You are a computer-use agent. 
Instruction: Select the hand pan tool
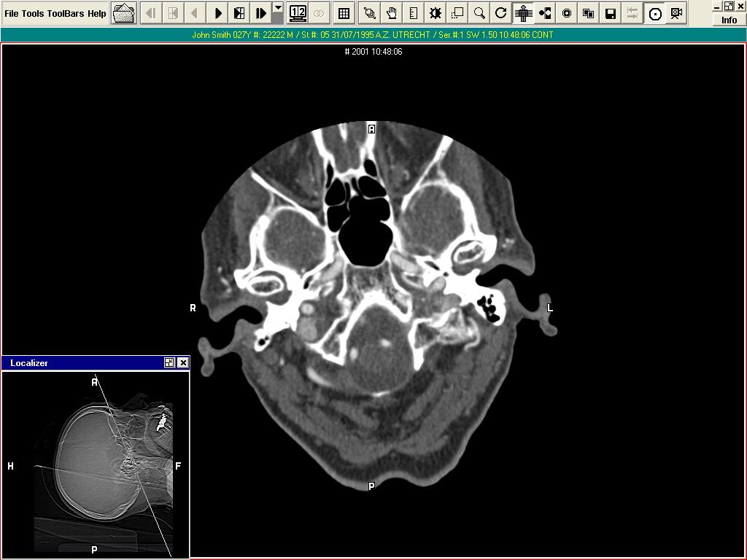(392, 13)
